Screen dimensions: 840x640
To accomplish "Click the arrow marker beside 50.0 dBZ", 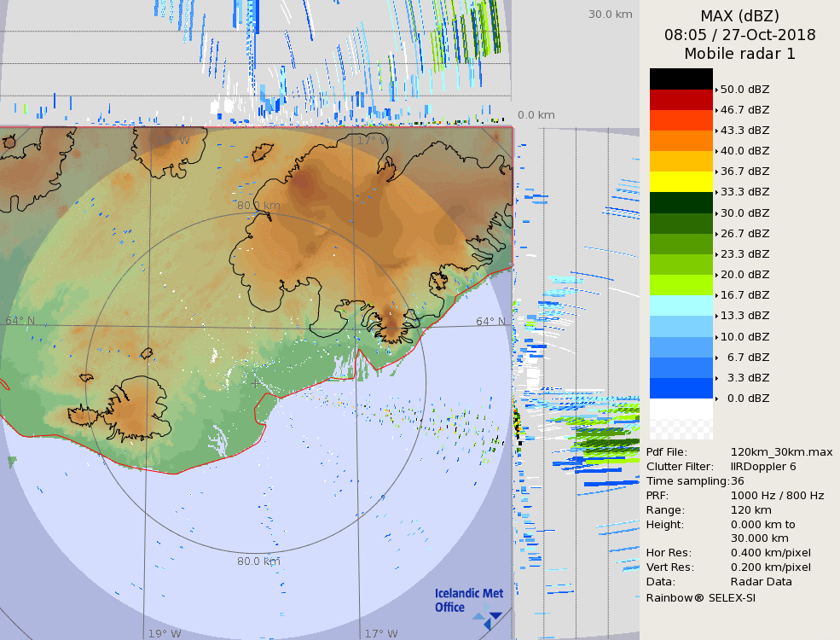I will pyautogui.click(x=716, y=90).
